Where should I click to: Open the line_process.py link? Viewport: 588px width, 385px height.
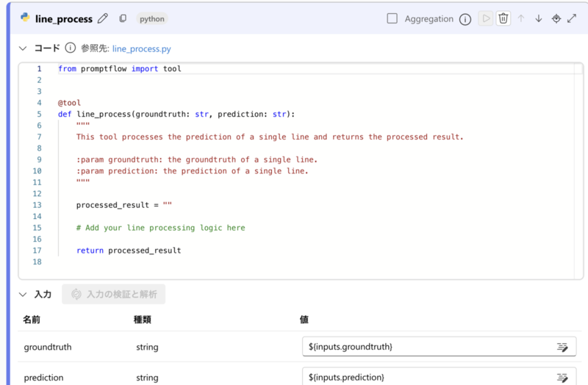tap(141, 48)
